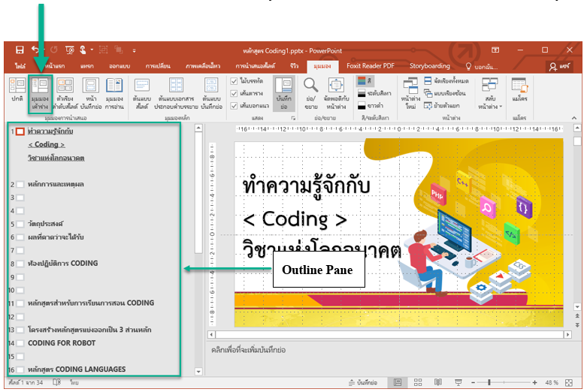The height and width of the screenshot is (392, 587).
Task: Open Slide Sorter view from ribbon
Action: (x=65, y=94)
